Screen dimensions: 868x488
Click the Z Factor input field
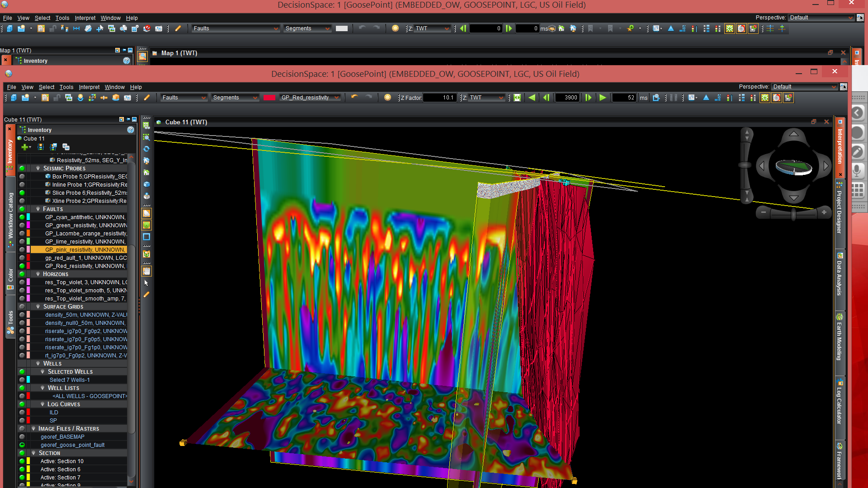pyautogui.click(x=439, y=98)
